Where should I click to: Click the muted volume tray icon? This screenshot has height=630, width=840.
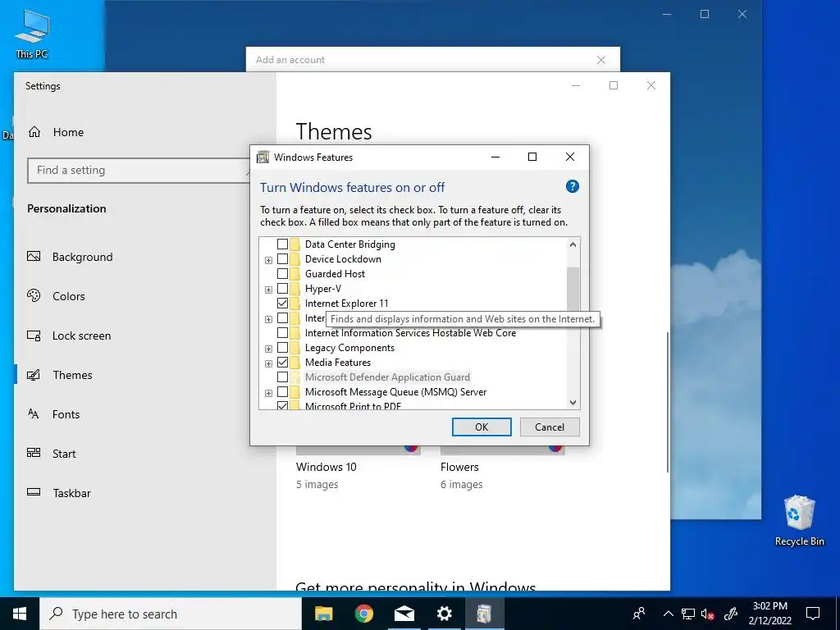pyautogui.click(x=708, y=614)
